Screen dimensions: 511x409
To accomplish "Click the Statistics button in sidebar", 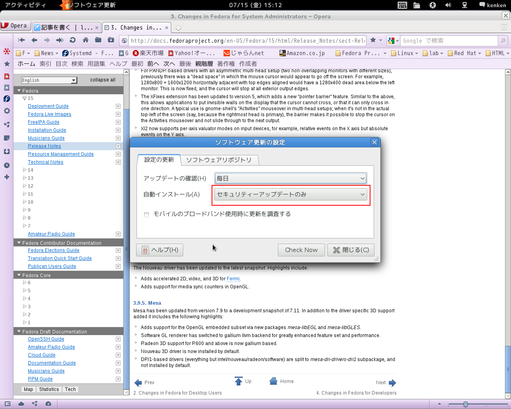I will pos(49,389).
